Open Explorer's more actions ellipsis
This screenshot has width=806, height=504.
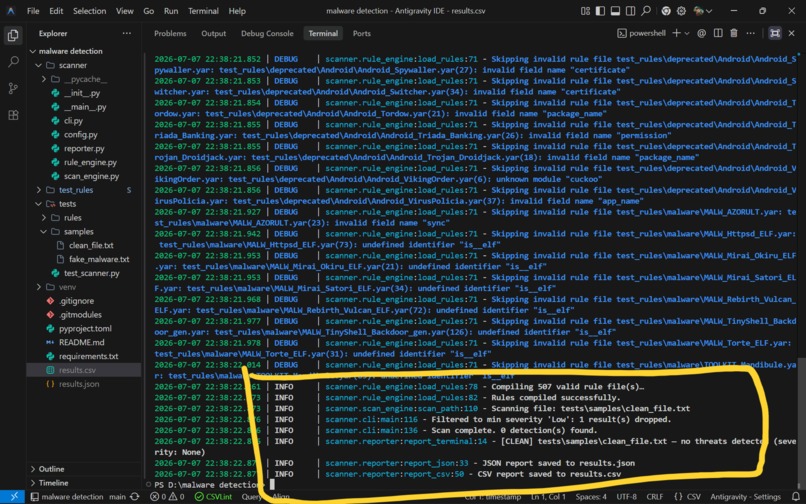click(x=126, y=33)
